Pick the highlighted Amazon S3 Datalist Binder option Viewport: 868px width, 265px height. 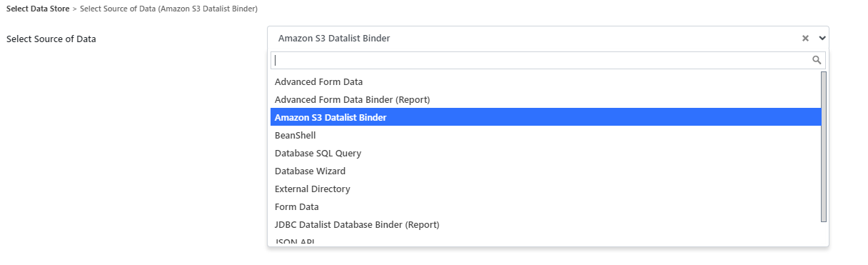[x=545, y=117]
